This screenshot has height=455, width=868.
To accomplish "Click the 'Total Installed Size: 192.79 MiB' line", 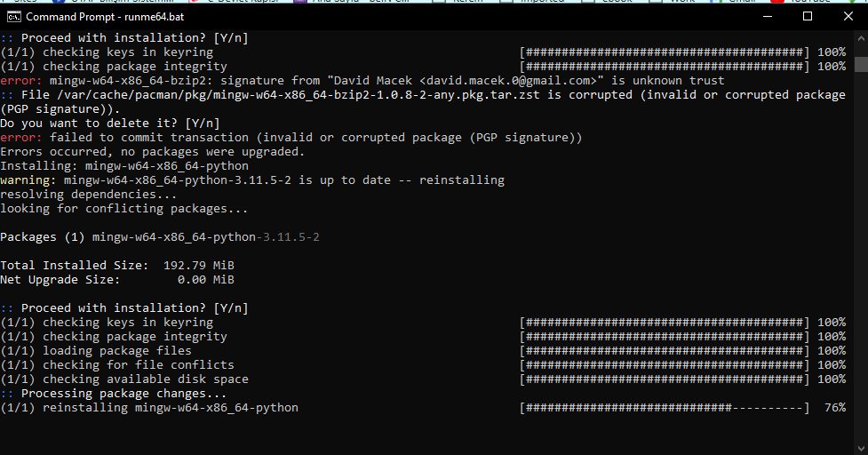I will click(x=117, y=266).
